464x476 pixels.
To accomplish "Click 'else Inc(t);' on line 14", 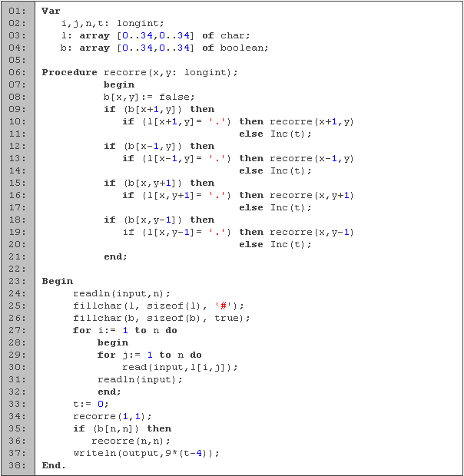I will pyautogui.click(x=275, y=170).
